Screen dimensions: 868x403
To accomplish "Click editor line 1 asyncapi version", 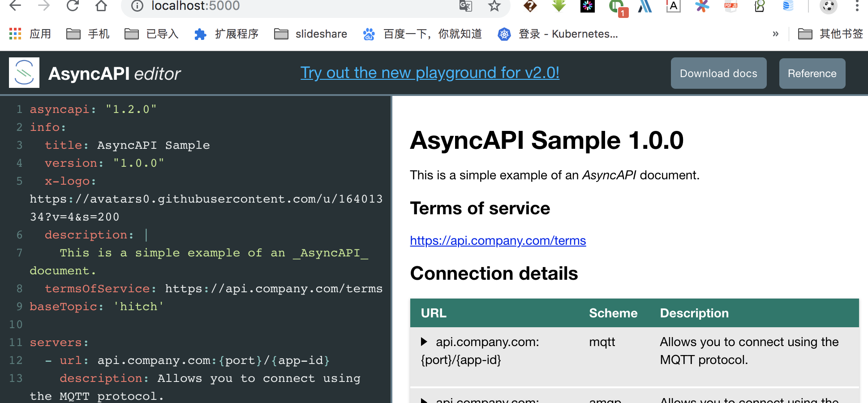I will pos(93,109).
